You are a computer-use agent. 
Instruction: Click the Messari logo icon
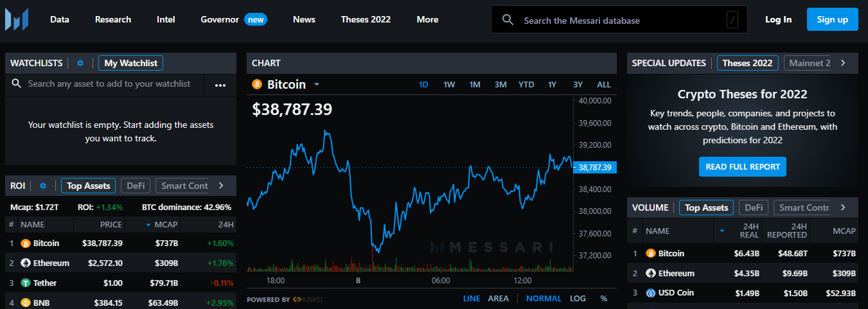16,19
